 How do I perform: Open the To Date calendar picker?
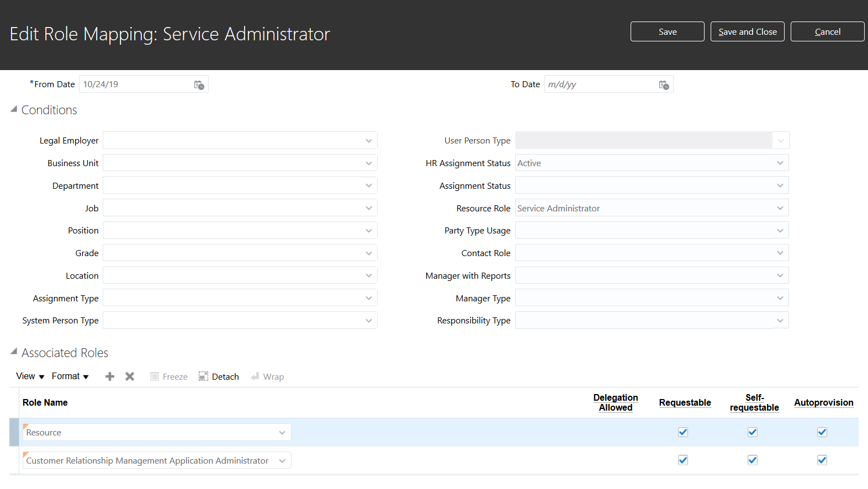(x=664, y=84)
